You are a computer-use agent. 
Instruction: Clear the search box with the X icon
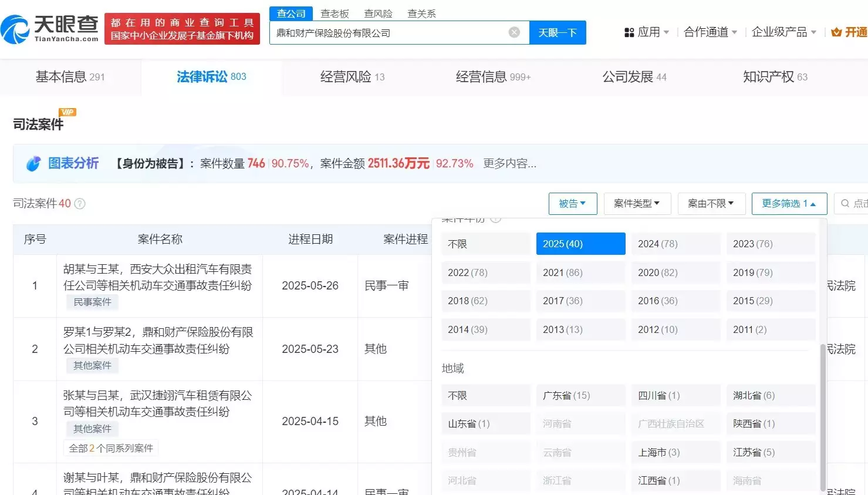514,32
